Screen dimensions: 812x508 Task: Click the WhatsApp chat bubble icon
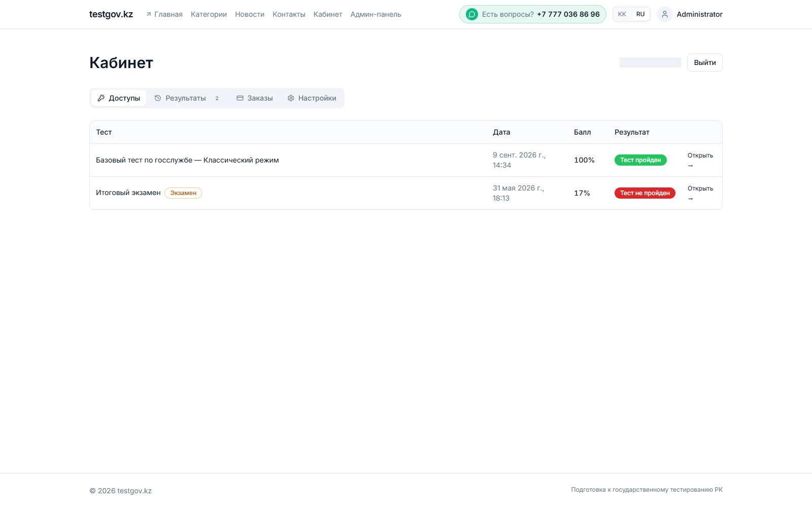(472, 14)
